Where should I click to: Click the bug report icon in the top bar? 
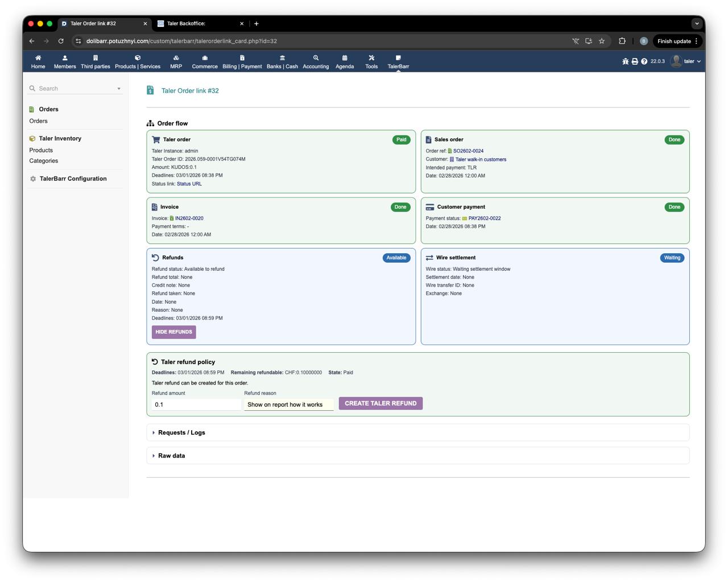tap(625, 61)
